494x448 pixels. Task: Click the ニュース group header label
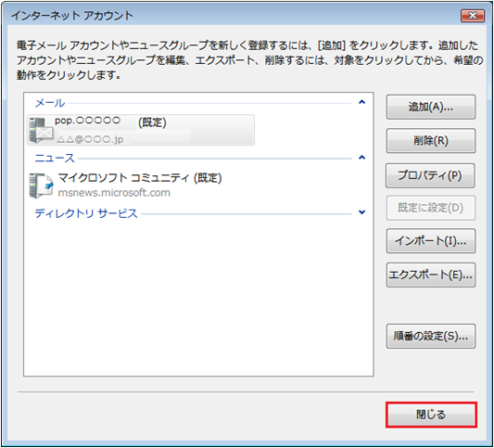pos(55,158)
